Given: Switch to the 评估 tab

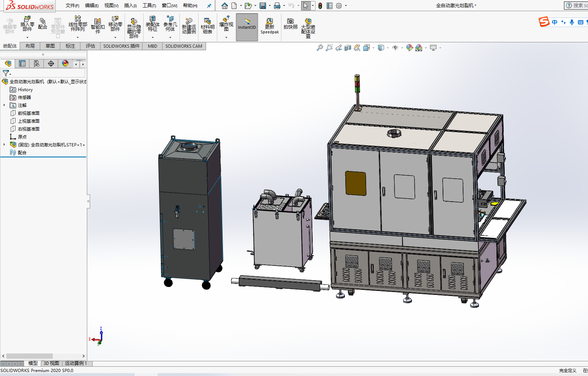Looking at the screenshot, I should [x=90, y=46].
